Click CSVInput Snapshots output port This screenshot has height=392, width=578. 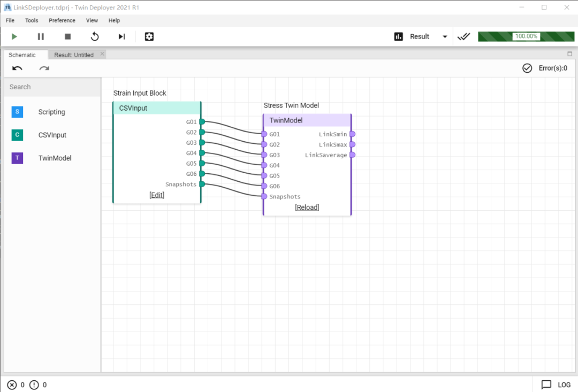[202, 184]
